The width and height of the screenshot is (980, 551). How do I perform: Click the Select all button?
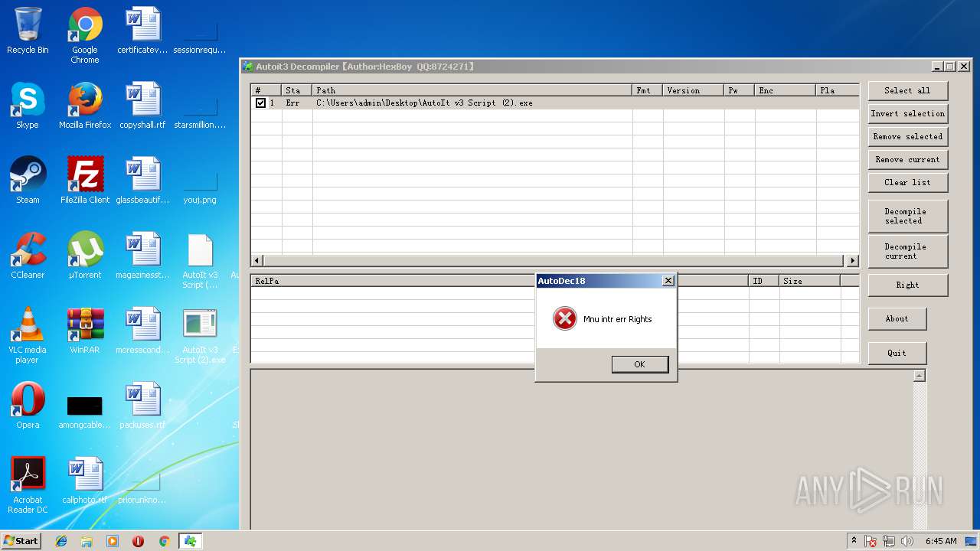907,90
